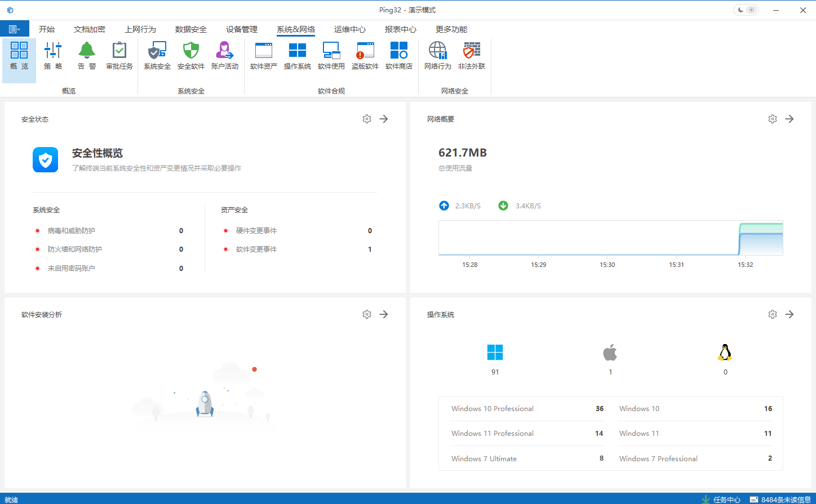The height and width of the screenshot is (504, 816).
Task: Click the 软件变更事件 entry
Action: (x=256, y=249)
